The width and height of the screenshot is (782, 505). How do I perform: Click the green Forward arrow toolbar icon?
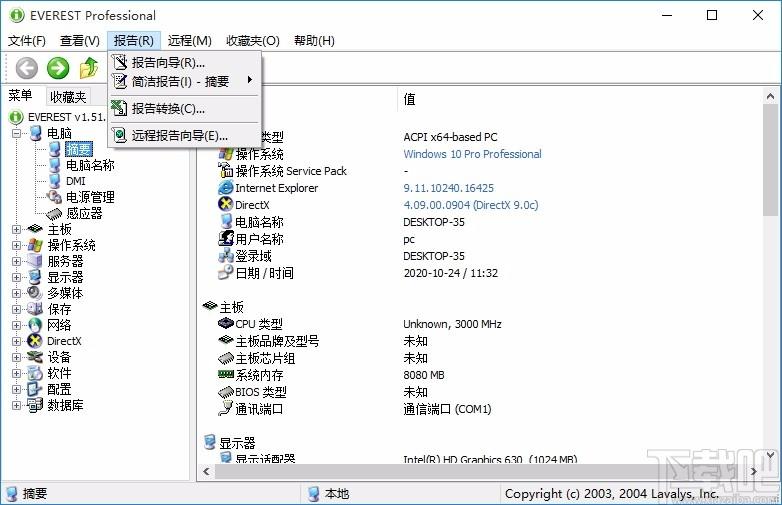point(58,68)
